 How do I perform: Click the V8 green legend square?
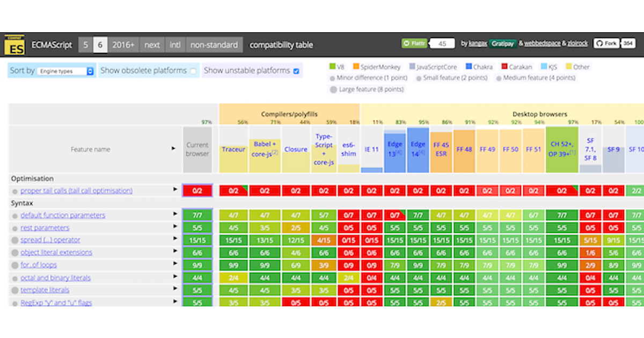point(332,67)
